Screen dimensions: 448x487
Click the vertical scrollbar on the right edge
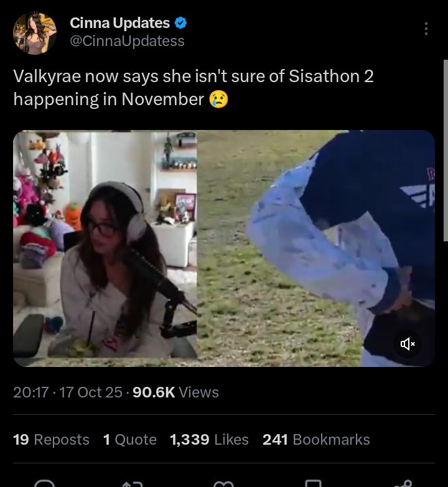pyautogui.click(x=446, y=151)
